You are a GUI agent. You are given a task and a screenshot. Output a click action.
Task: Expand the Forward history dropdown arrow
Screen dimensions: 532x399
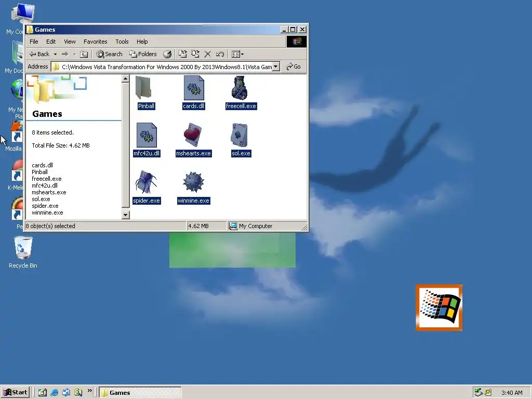coord(74,54)
